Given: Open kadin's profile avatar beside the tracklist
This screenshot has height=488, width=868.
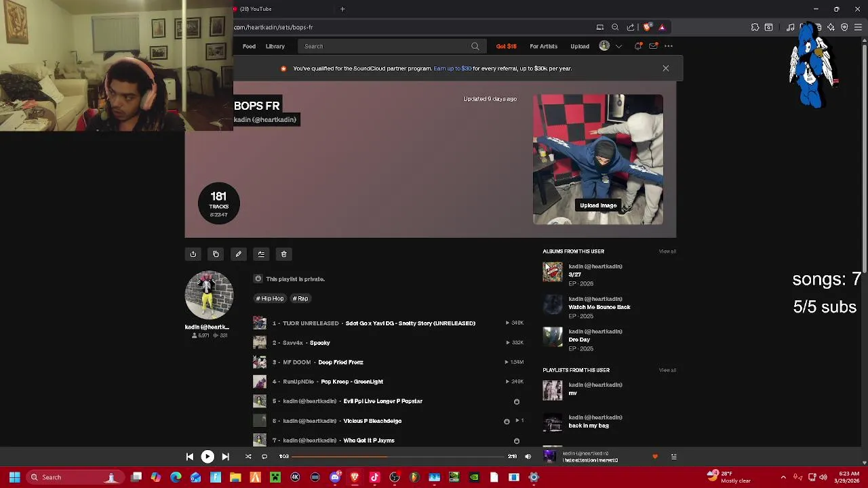Looking at the screenshot, I should click(209, 295).
